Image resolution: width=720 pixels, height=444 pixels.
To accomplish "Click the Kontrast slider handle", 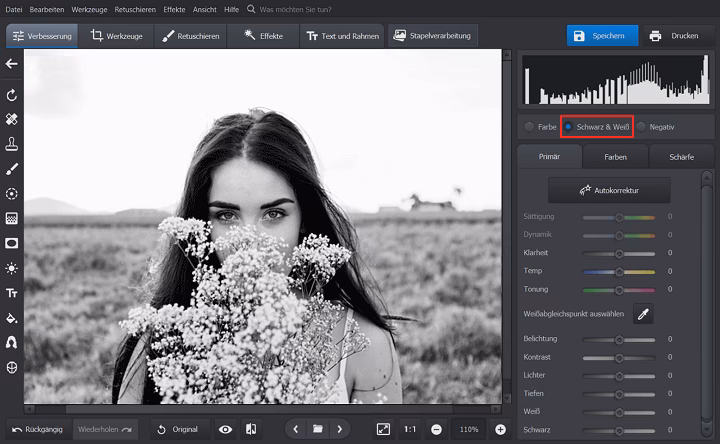I will click(619, 356).
